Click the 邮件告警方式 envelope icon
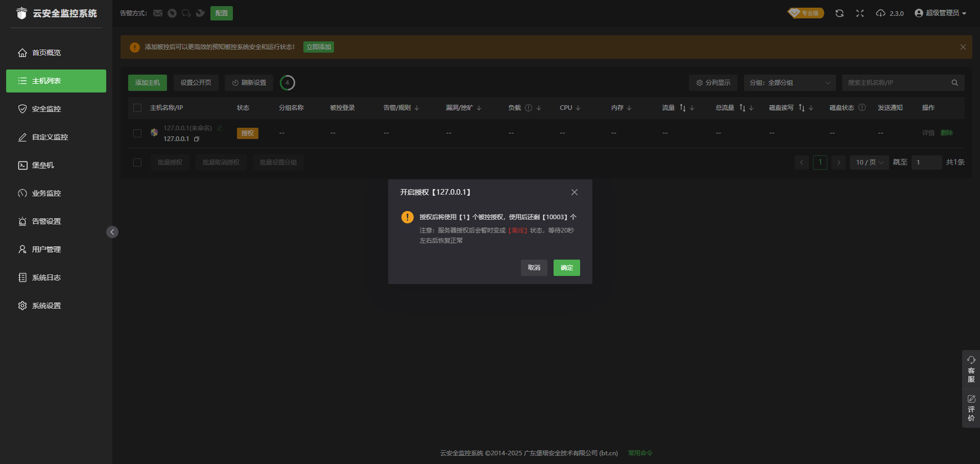Image resolution: width=980 pixels, height=464 pixels. pyautogui.click(x=158, y=13)
